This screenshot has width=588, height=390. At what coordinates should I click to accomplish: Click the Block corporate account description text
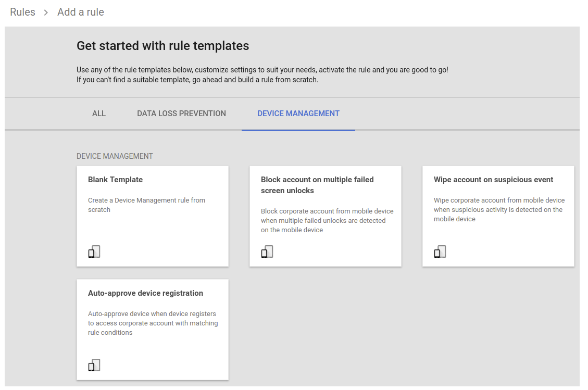tap(327, 220)
